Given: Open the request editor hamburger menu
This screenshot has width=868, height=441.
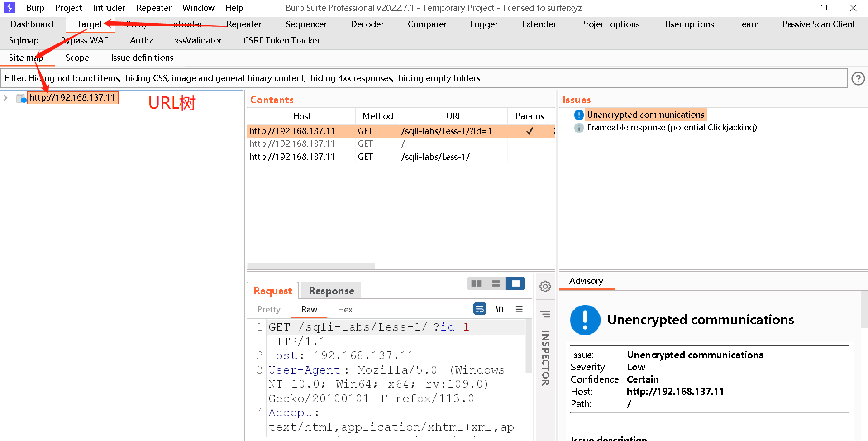Looking at the screenshot, I should tap(519, 309).
